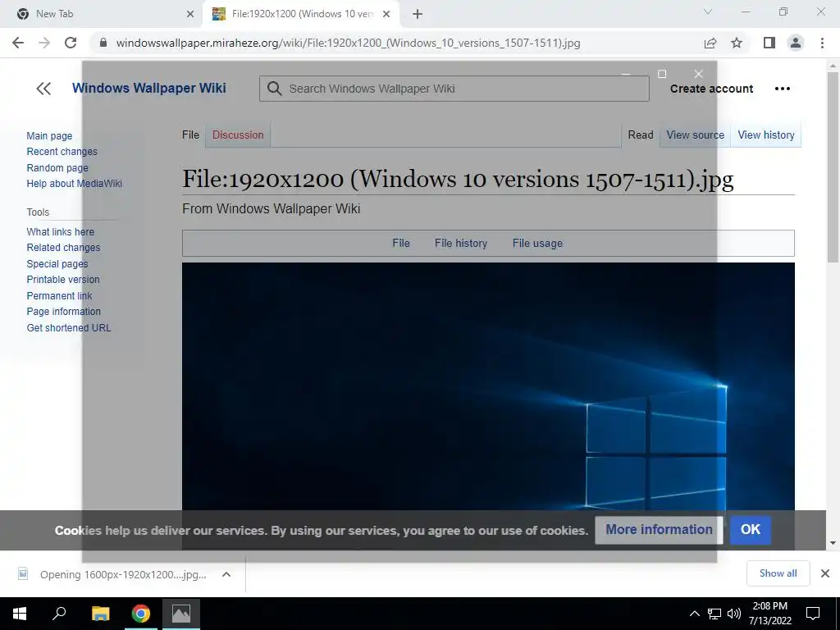Open What links here
Screen dimensions: 840x630
[61, 232]
